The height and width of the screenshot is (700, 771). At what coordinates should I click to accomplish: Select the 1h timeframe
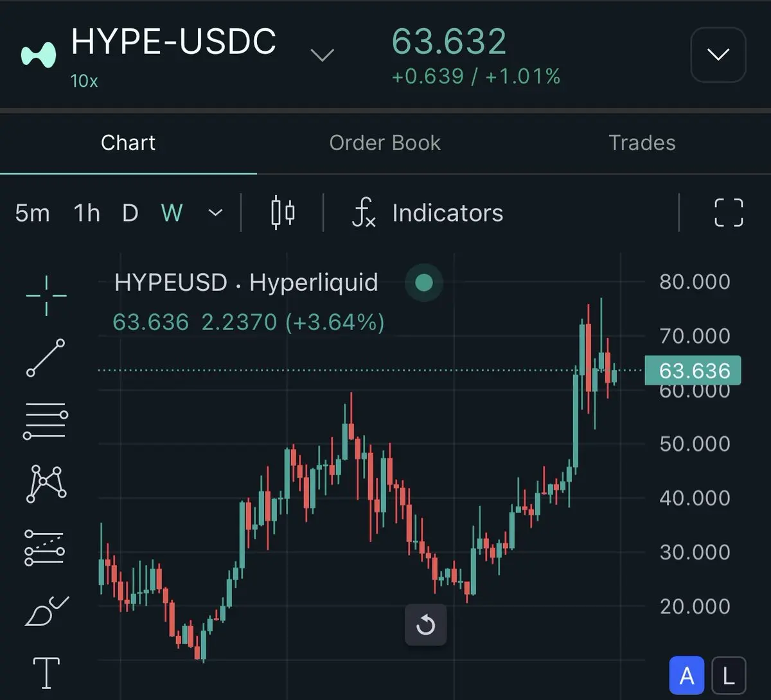point(87,213)
